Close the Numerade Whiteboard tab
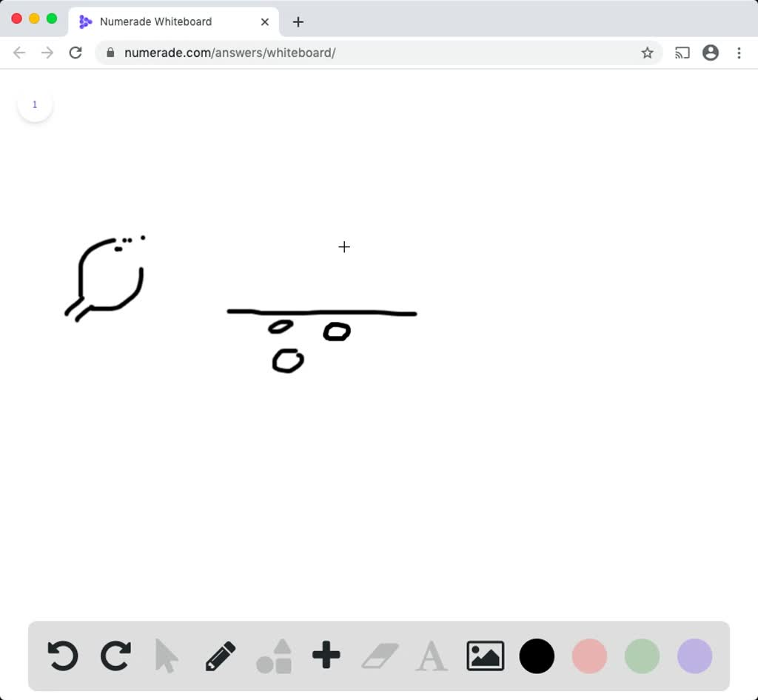The height and width of the screenshot is (700, 758). pos(265,21)
